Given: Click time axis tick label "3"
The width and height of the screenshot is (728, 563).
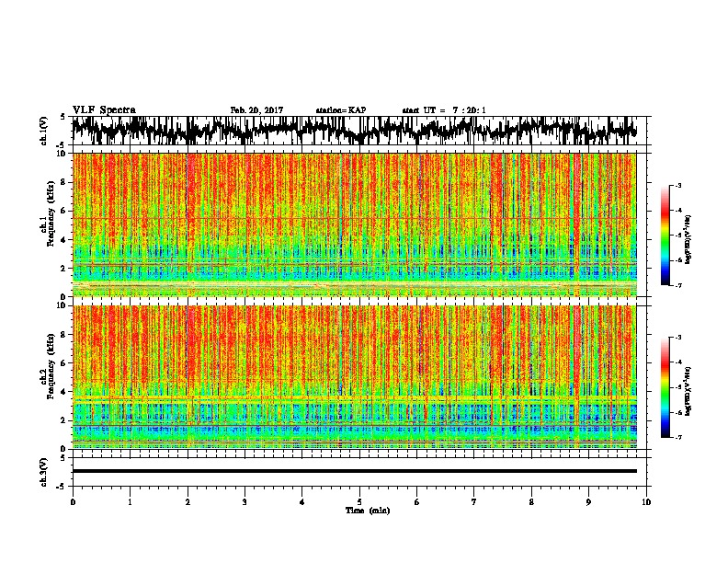Looking at the screenshot, I should (x=245, y=501).
